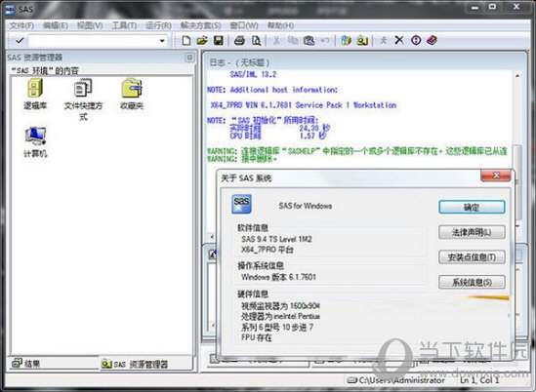Click 确定 in the About SAS dialog

click(472, 208)
